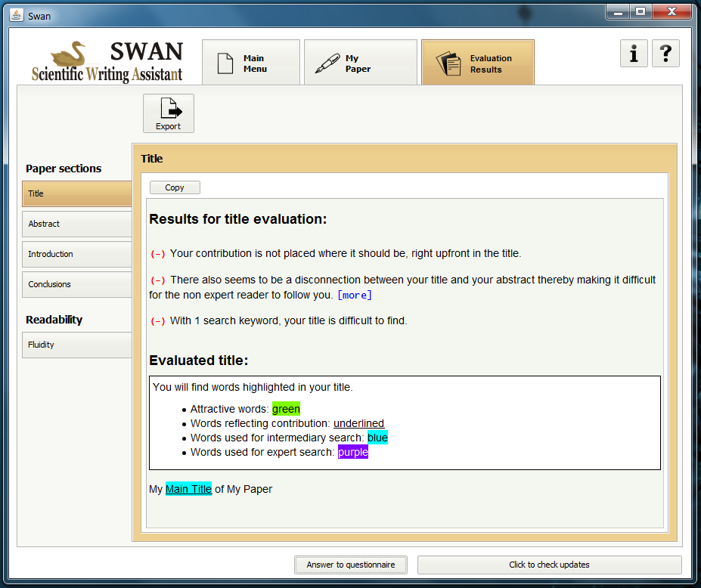This screenshot has width=701, height=588.
Task: Click the blue intermediary search sample
Action: (378, 438)
